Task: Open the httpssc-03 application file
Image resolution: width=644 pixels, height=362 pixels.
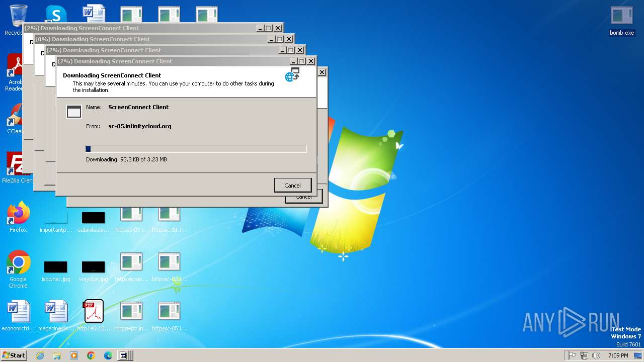Action: click(x=131, y=220)
